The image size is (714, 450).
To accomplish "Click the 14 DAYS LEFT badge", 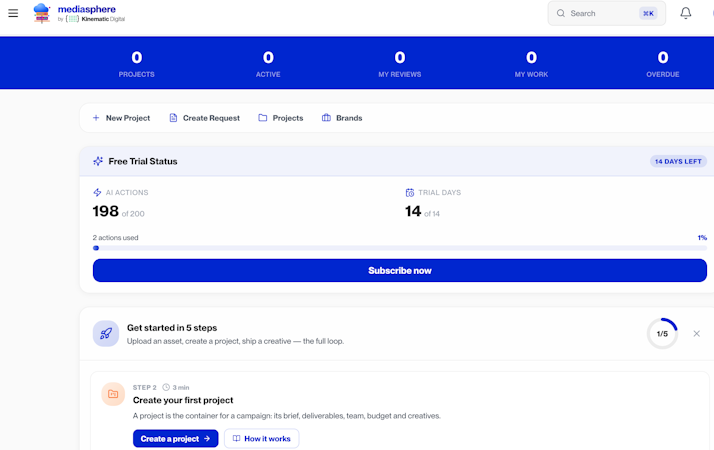I will [678, 161].
